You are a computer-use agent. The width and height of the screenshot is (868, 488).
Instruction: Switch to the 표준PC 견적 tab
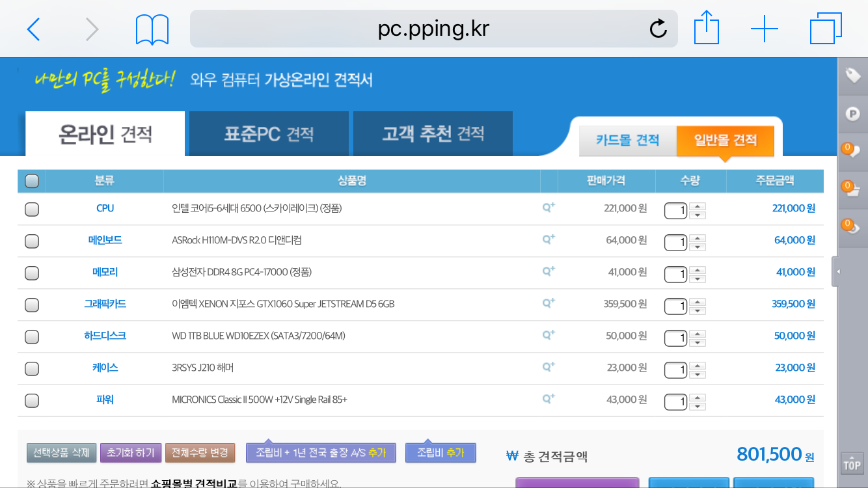[x=269, y=134]
